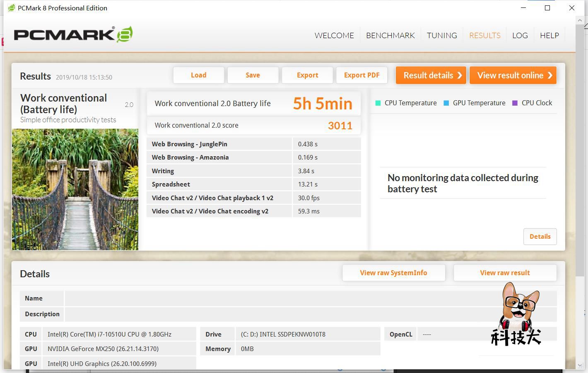Viewport: 588px width, 373px height.
Task: Click the Details button under monitoring
Action: [x=540, y=237]
